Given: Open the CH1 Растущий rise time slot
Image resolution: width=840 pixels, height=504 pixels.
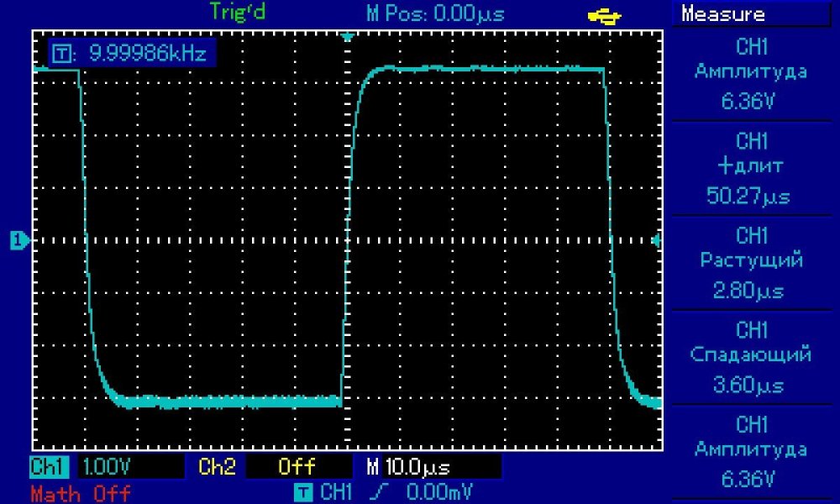Looking at the screenshot, I should [752, 262].
